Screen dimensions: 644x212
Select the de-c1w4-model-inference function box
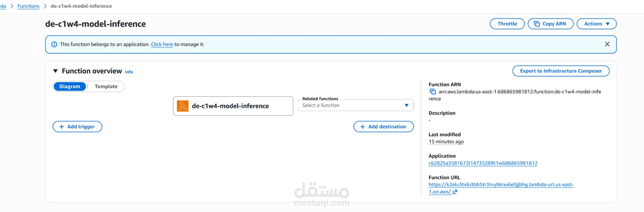pyautogui.click(x=233, y=106)
